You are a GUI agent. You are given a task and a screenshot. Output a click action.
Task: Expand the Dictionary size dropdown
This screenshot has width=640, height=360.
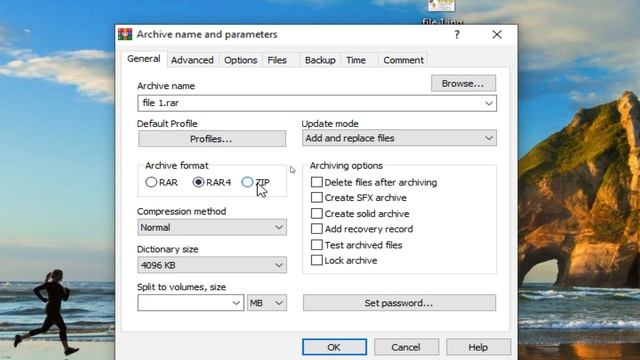212,265
